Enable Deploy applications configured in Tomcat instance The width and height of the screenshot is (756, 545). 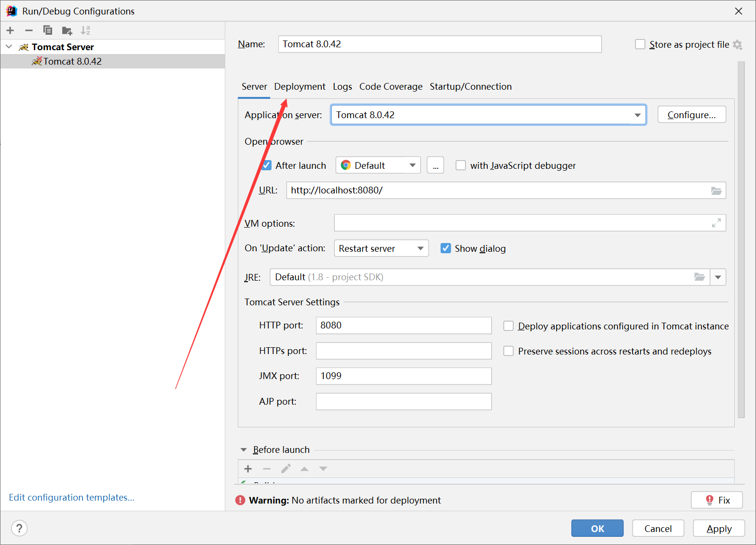pos(509,326)
